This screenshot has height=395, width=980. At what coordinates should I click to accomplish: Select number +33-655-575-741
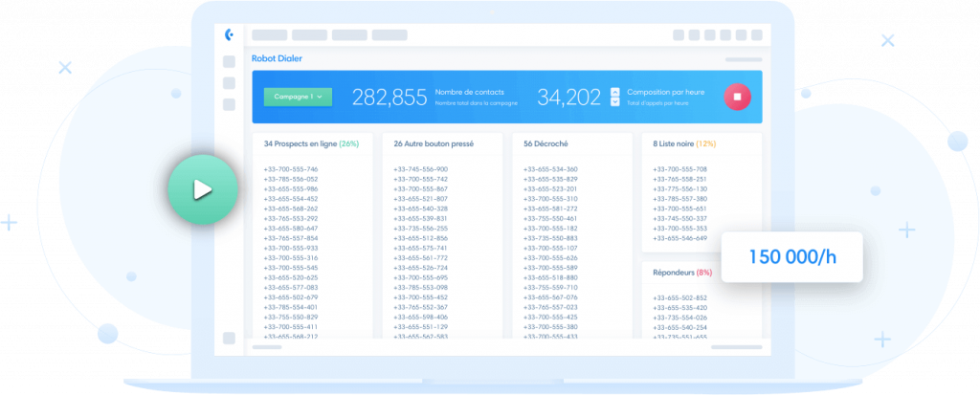point(421,248)
